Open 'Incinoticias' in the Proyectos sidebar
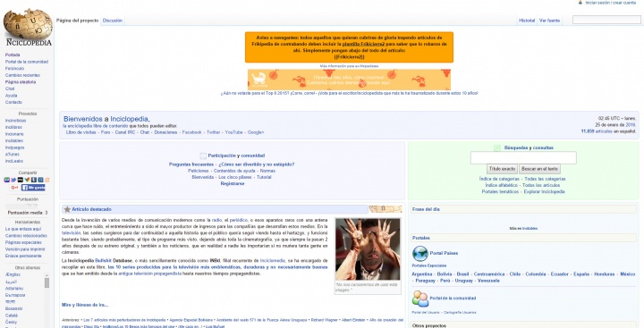 tap(15, 121)
